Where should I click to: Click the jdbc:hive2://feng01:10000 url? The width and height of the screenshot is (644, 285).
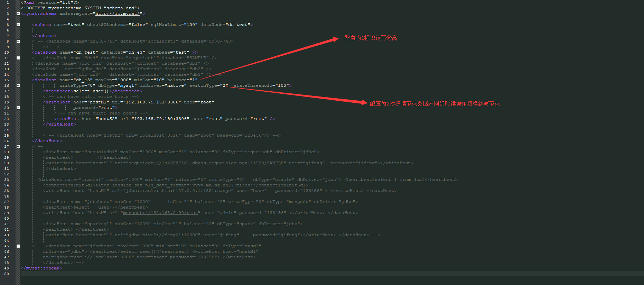(158, 235)
